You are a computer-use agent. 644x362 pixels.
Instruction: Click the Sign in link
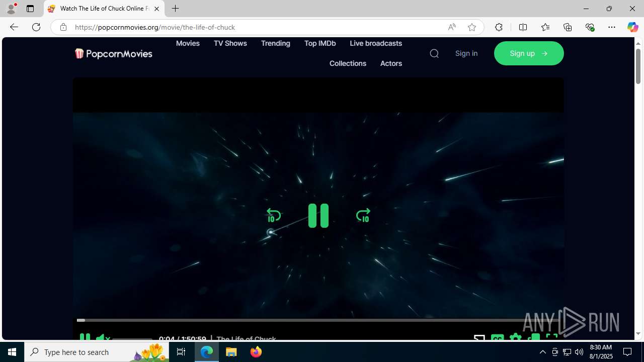(x=466, y=53)
